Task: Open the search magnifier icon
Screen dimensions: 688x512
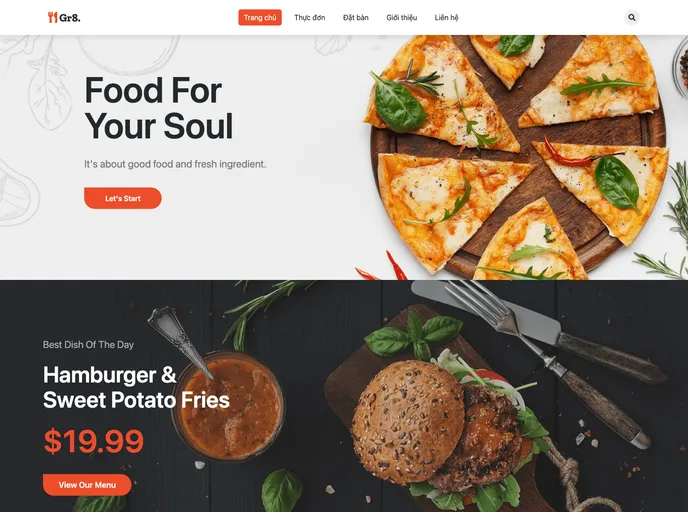Action: tap(631, 18)
